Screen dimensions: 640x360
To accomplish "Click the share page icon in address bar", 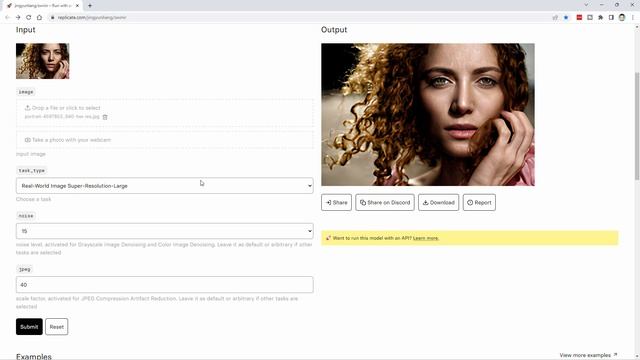I will [555, 18].
